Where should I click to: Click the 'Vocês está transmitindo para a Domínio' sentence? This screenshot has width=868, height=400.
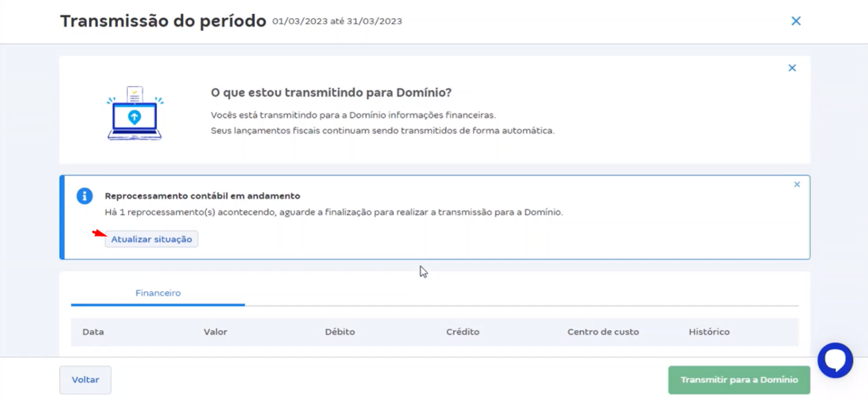pos(353,115)
